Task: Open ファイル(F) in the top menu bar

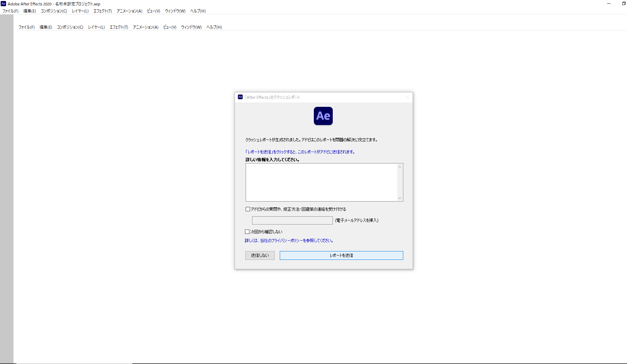Action: click(x=10, y=11)
